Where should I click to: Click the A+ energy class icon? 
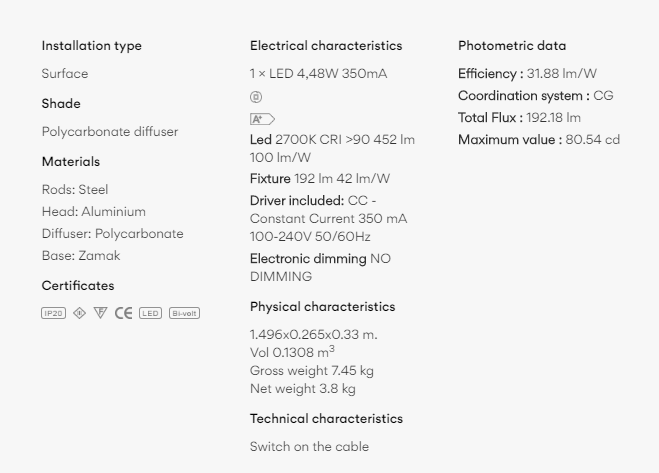[261, 119]
